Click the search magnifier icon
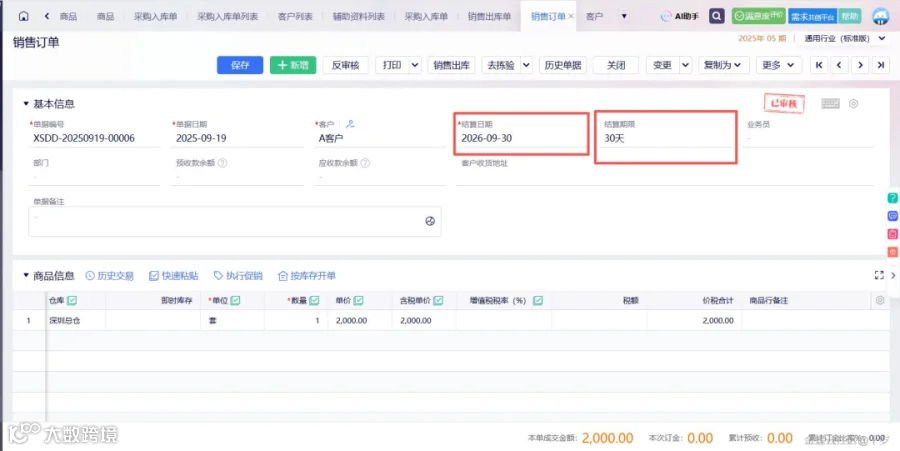The width and height of the screenshot is (900, 451). click(716, 16)
